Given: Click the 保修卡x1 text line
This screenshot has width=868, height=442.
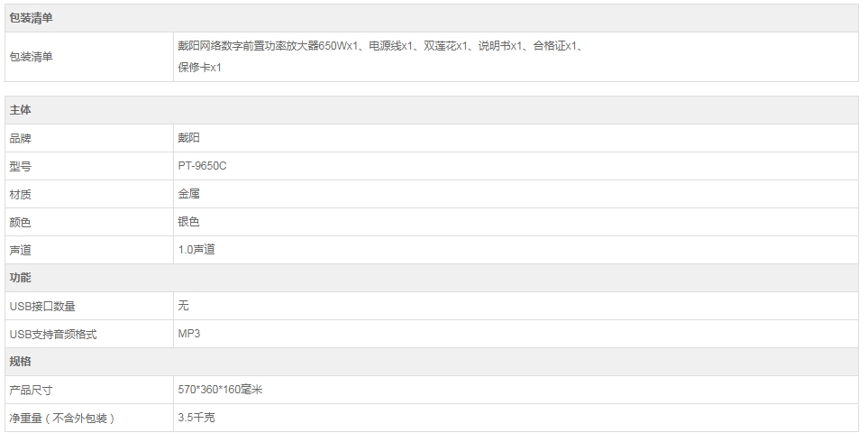Looking at the screenshot, I should tap(199, 68).
